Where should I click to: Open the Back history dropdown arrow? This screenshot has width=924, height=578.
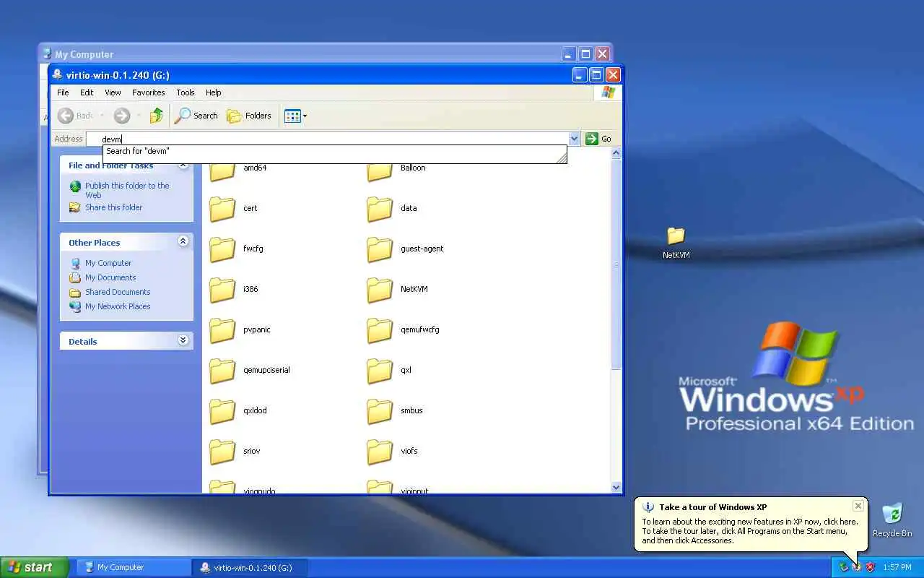click(x=102, y=116)
